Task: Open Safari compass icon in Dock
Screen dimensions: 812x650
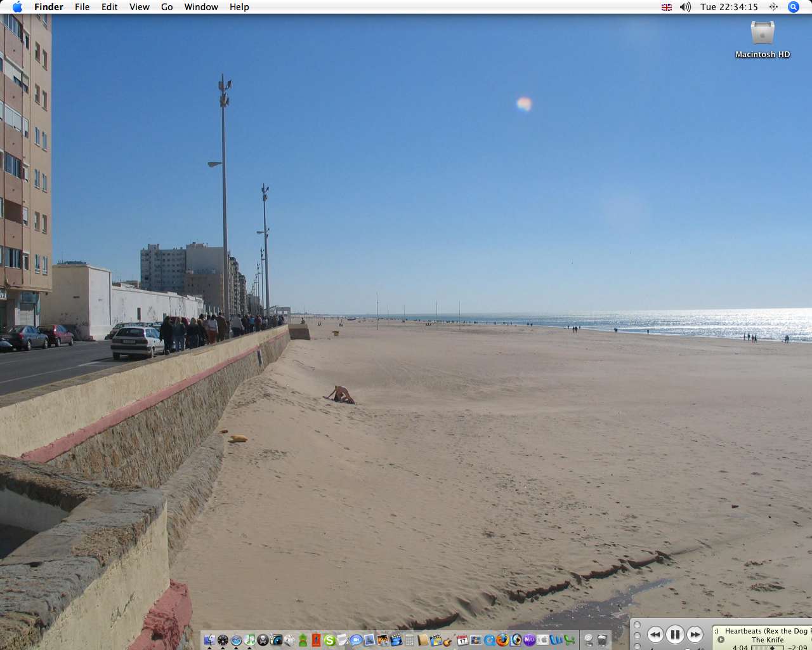Action: (x=236, y=640)
